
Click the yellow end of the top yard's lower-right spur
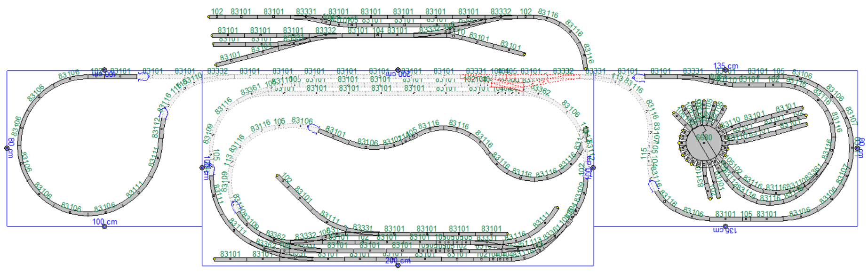(x=524, y=55)
